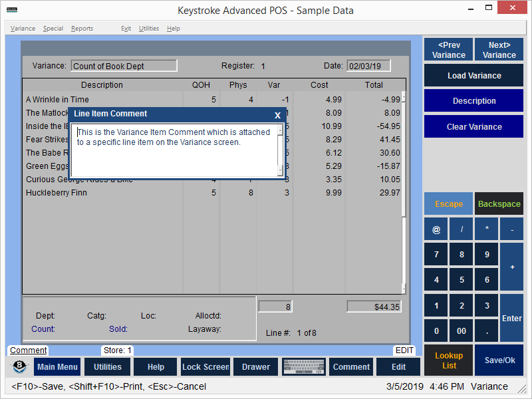
Task: Click the Date field
Action: [368, 66]
